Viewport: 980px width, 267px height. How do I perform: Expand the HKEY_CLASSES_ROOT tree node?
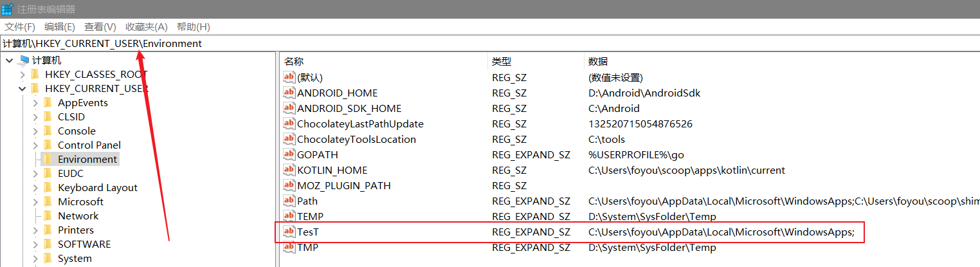click(x=21, y=74)
